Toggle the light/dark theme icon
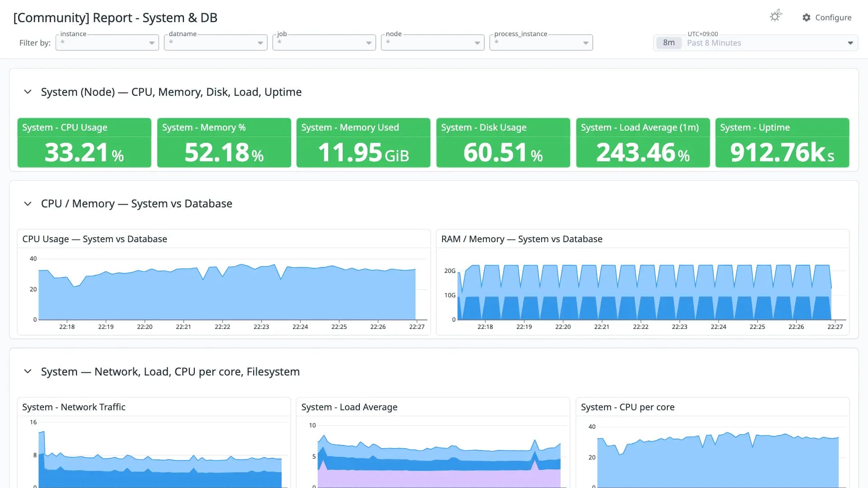868x488 pixels. coord(776,16)
